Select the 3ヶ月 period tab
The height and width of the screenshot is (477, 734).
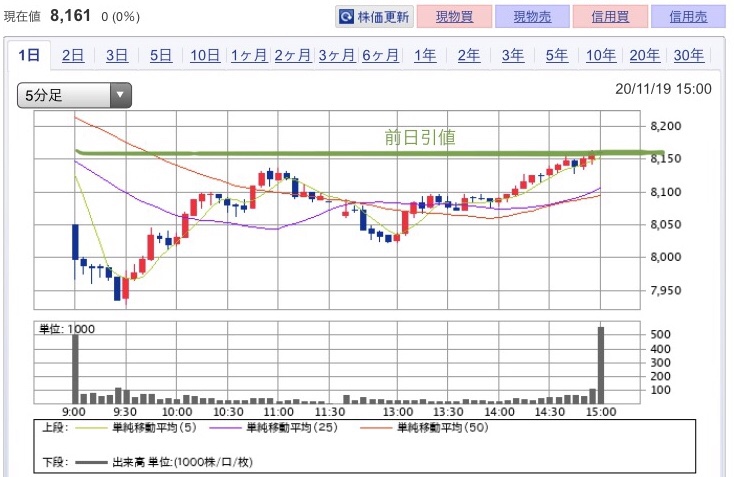[337, 55]
